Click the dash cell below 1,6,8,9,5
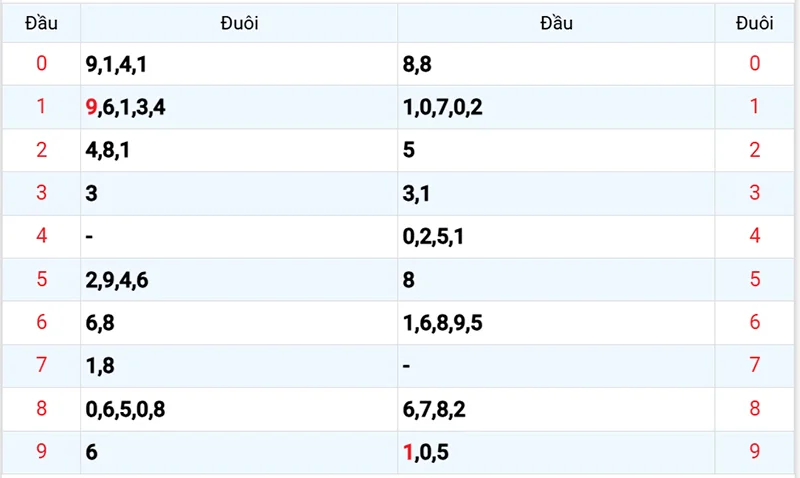 407,366
